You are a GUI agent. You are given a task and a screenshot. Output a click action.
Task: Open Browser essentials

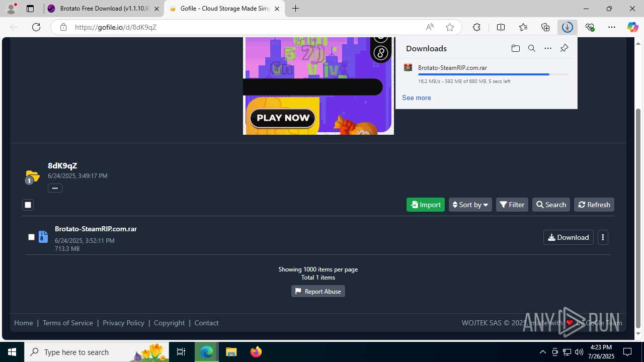click(x=590, y=27)
